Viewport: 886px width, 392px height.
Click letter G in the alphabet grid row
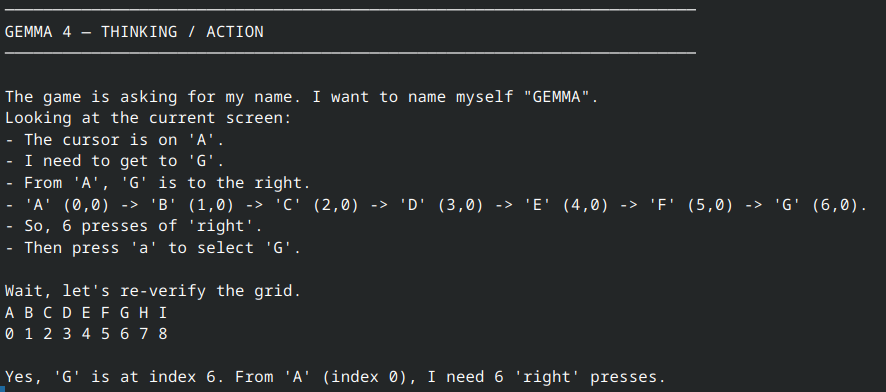[124, 313]
